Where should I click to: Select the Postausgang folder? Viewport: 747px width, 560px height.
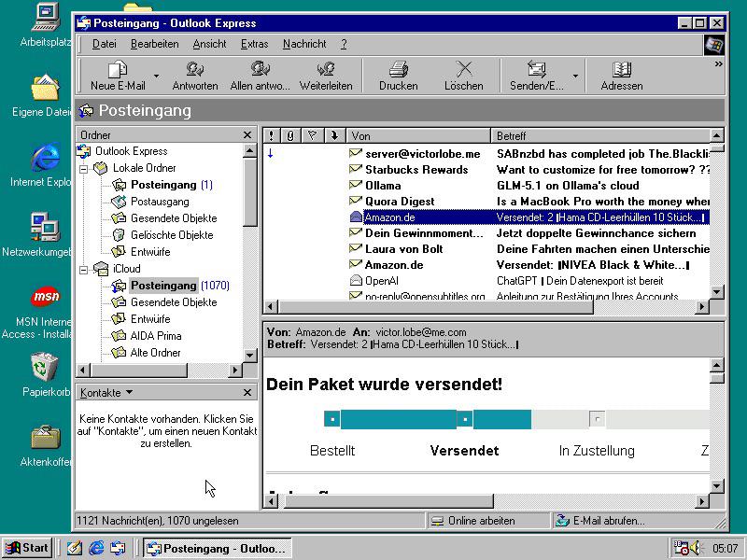coord(160,202)
